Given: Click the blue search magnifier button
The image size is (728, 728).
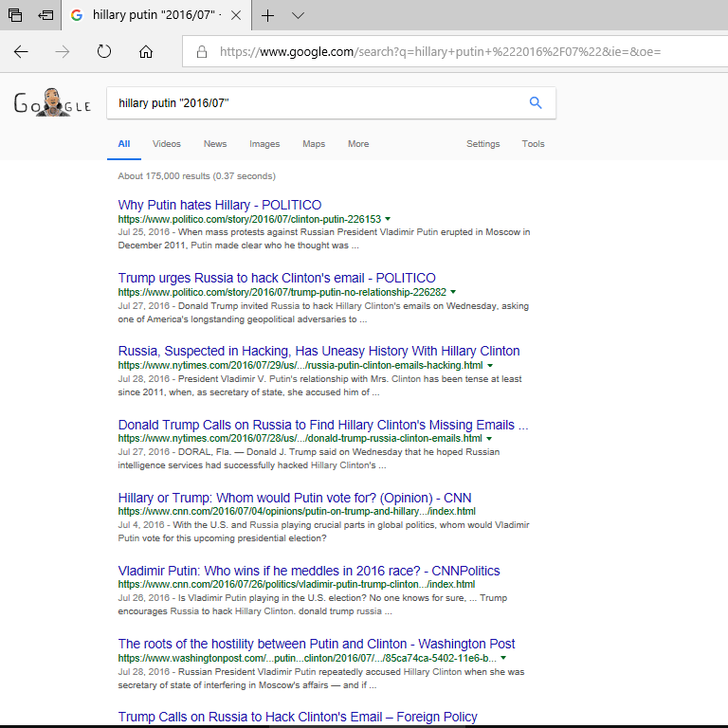Looking at the screenshot, I should point(536,102).
